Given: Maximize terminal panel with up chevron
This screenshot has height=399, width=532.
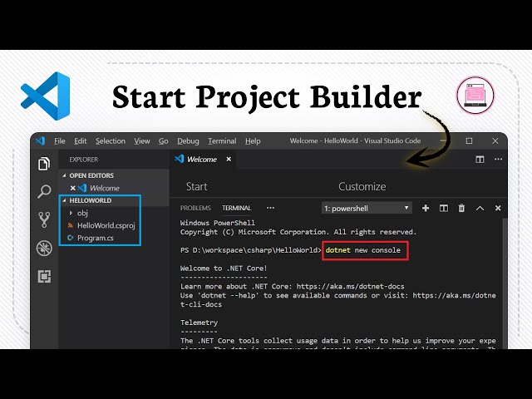Looking at the screenshot, I should click(480, 208).
